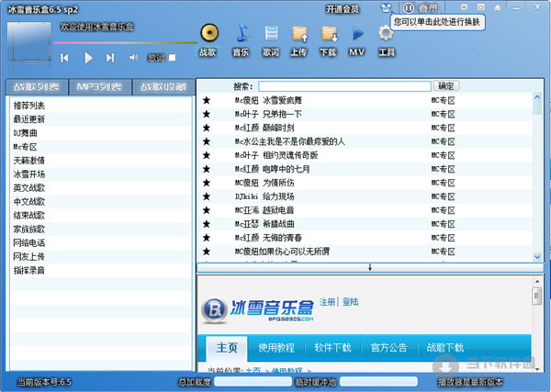Open the 官方公告 web tab
551x392 pixels.
point(388,348)
